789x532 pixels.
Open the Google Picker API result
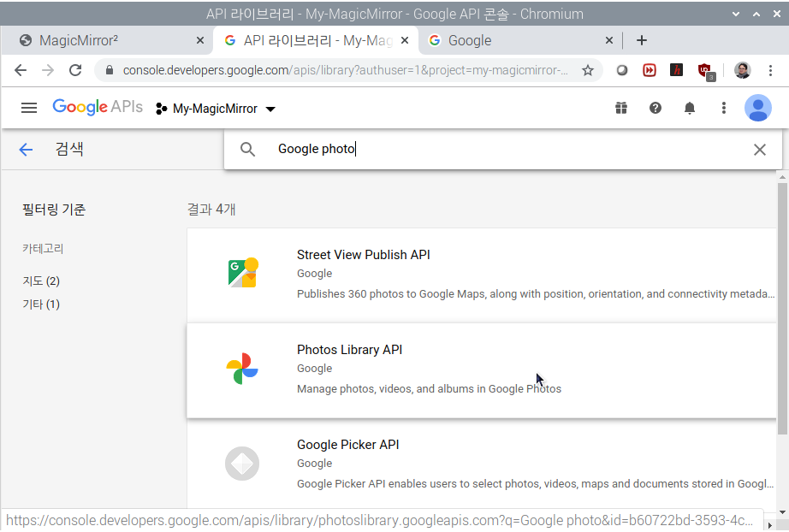482,465
